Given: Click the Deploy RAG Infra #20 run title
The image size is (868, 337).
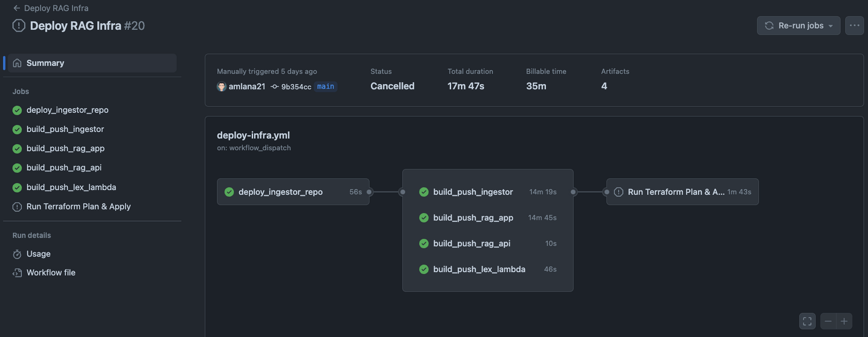Looking at the screenshot, I should click(87, 25).
